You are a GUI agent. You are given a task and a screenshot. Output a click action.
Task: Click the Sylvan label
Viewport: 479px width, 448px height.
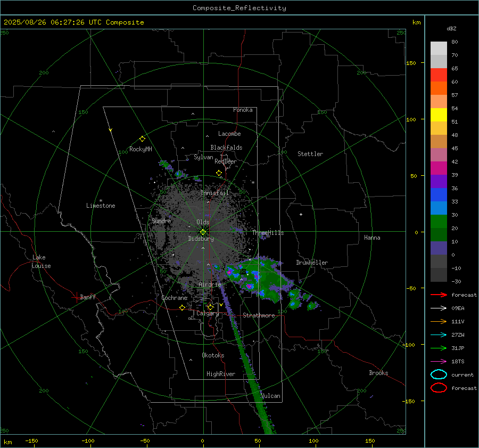(203, 157)
